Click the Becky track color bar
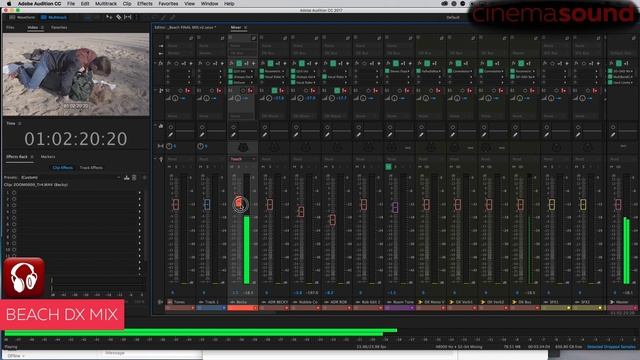640x360 pixels. click(242, 308)
